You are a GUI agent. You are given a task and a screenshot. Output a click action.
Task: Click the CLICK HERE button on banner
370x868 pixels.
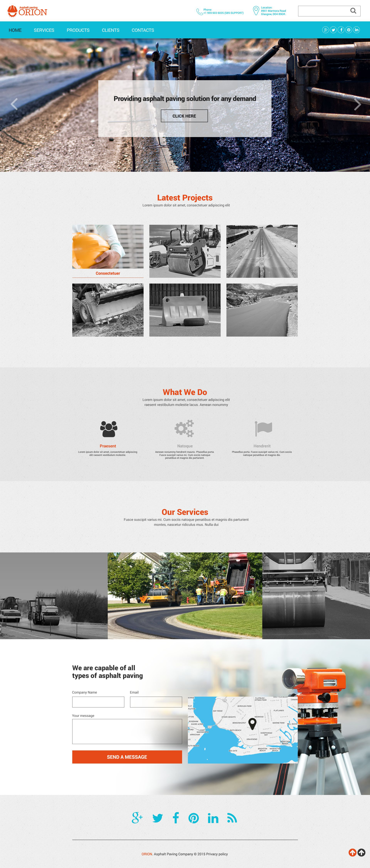(185, 116)
